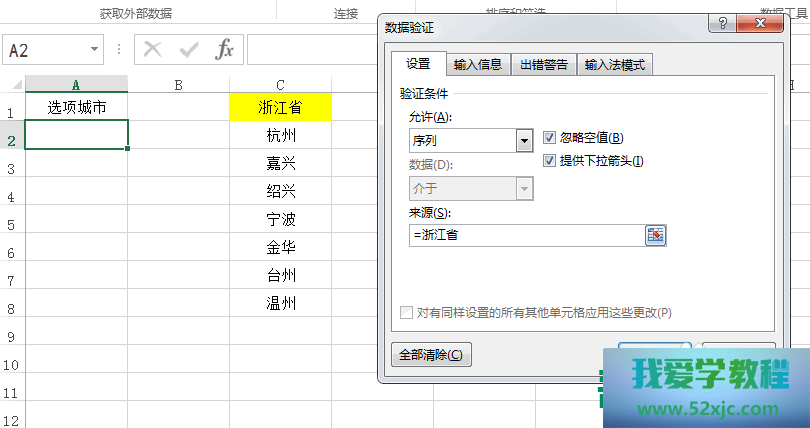This screenshot has height=428, width=810.
Task: Expand the 允许 dropdown showing 序列
Action: tap(523, 141)
